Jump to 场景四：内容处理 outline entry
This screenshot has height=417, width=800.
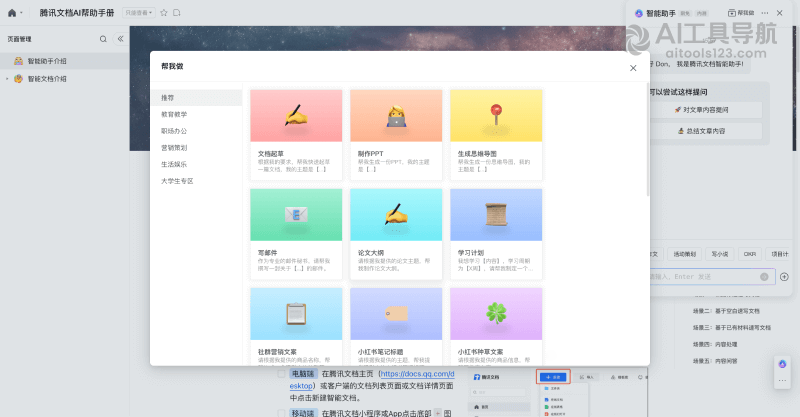coord(715,345)
